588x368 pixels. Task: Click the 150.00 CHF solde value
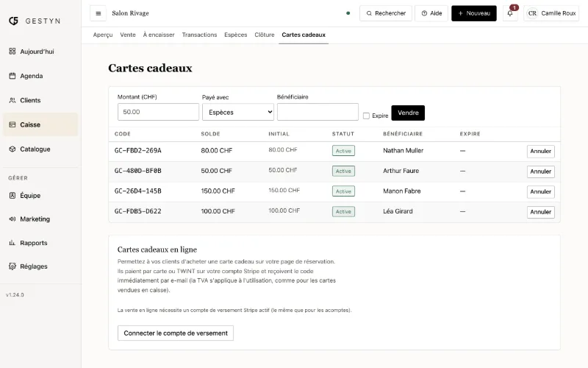tap(218, 191)
